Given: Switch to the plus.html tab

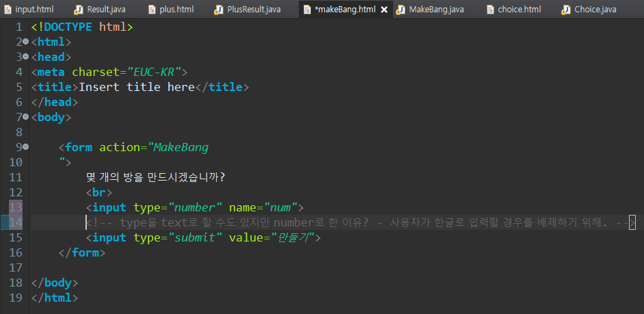Looking at the screenshot, I should (170, 9).
